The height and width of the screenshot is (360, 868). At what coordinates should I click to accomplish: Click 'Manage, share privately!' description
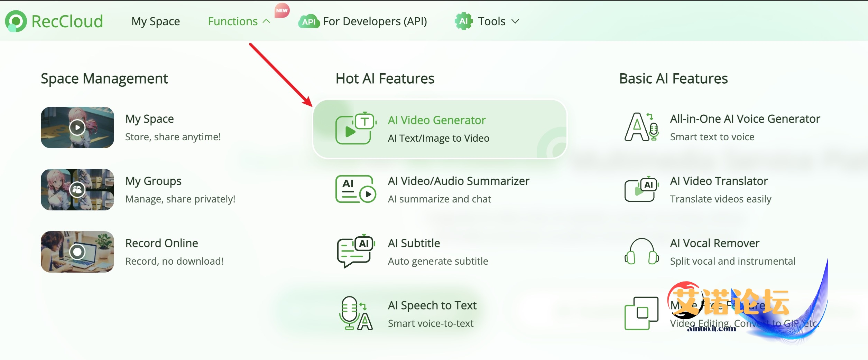180,199
